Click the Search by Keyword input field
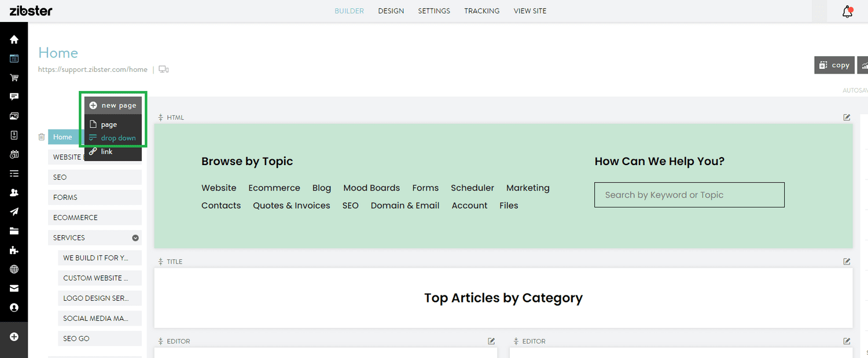The height and width of the screenshot is (358, 868). click(689, 195)
